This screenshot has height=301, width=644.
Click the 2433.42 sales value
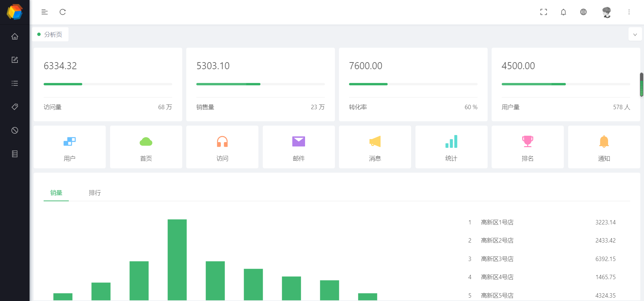[x=605, y=241]
